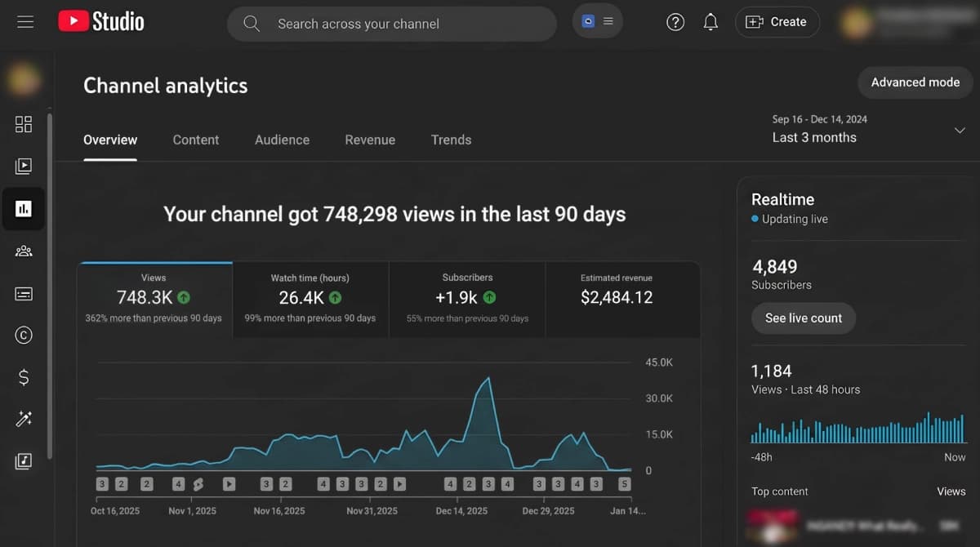Viewport: 980px width, 547px height.
Task: Open Subtitles icon in the sidebar
Action: (24, 293)
